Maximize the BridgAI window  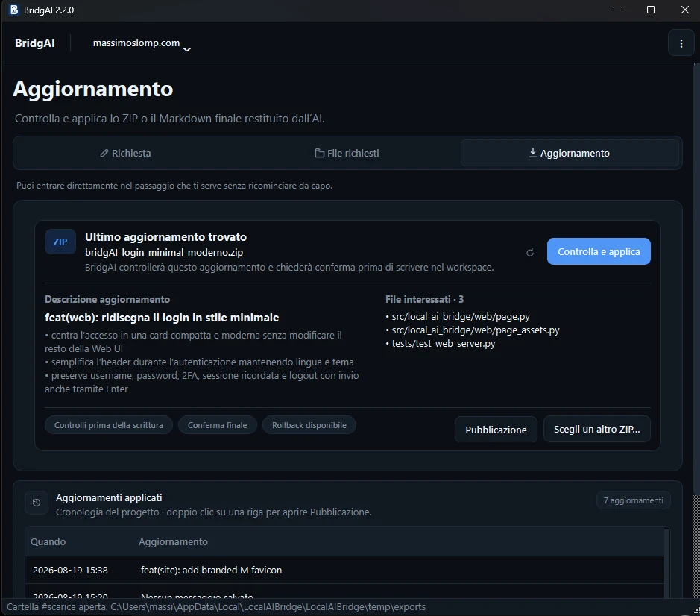pyautogui.click(x=651, y=10)
